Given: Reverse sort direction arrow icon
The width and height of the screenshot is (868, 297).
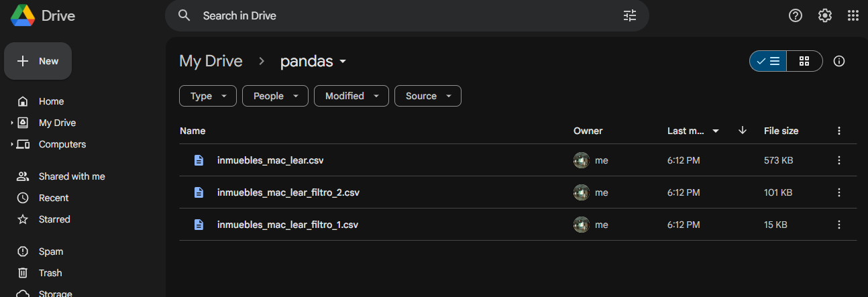Looking at the screenshot, I should coord(742,131).
